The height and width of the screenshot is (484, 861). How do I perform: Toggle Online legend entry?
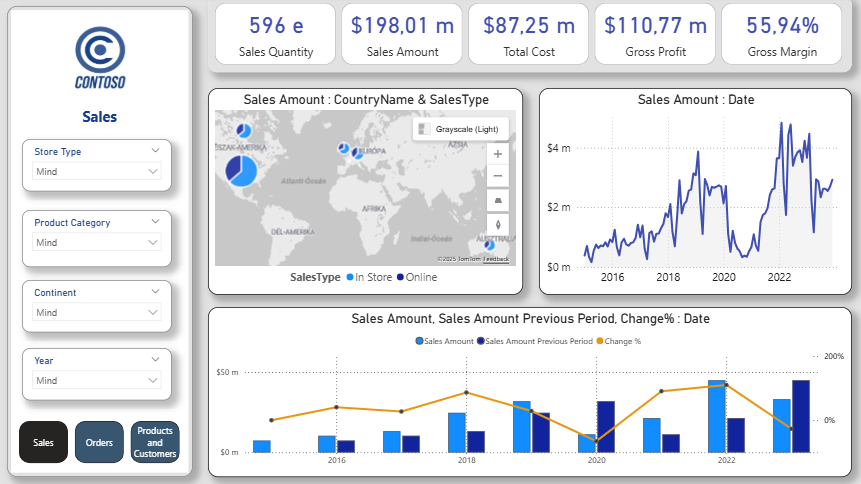pyautogui.click(x=417, y=277)
